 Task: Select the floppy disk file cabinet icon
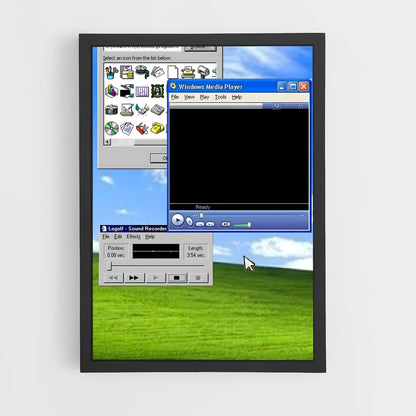(x=127, y=72)
